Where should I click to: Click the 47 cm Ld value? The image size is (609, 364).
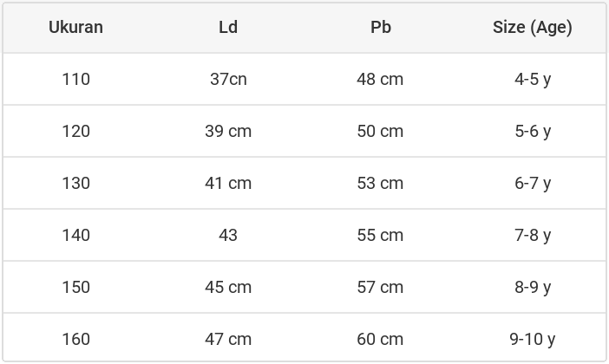click(228, 339)
